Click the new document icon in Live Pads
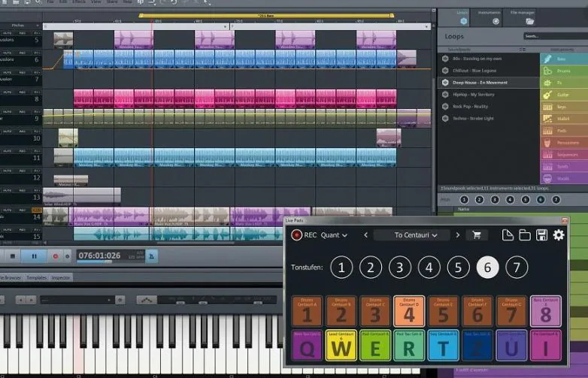Viewport: 588px width, 378px height. tap(508, 235)
